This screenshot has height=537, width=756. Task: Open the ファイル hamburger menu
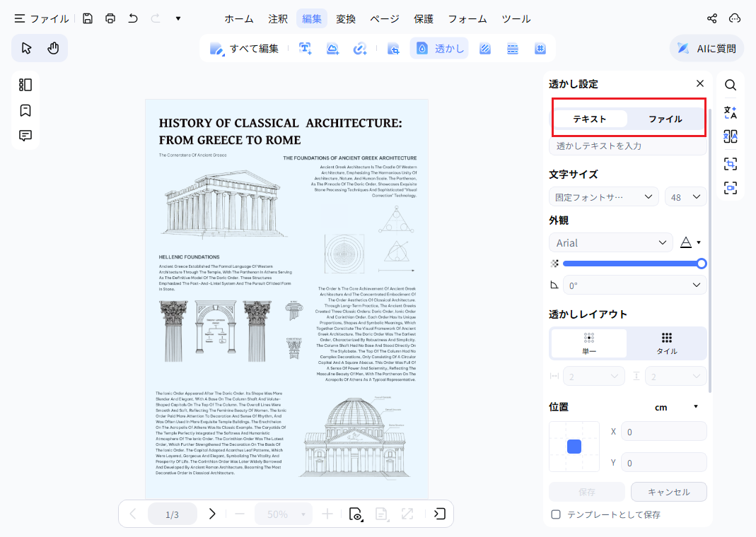tap(42, 19)
